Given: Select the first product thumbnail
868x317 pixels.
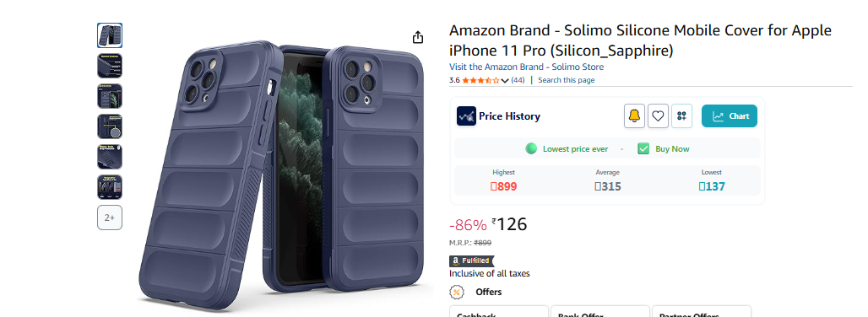Looking at the screenshot, I should tap(110, 35).
